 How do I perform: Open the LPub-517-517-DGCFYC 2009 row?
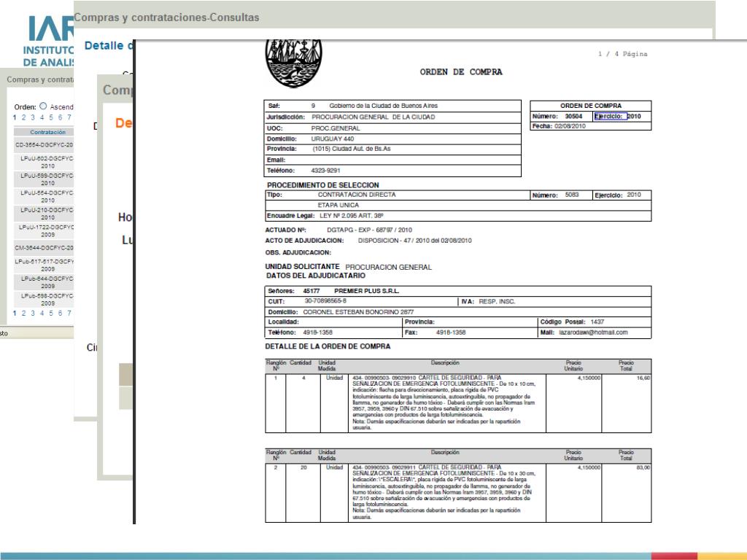[44, 265]
